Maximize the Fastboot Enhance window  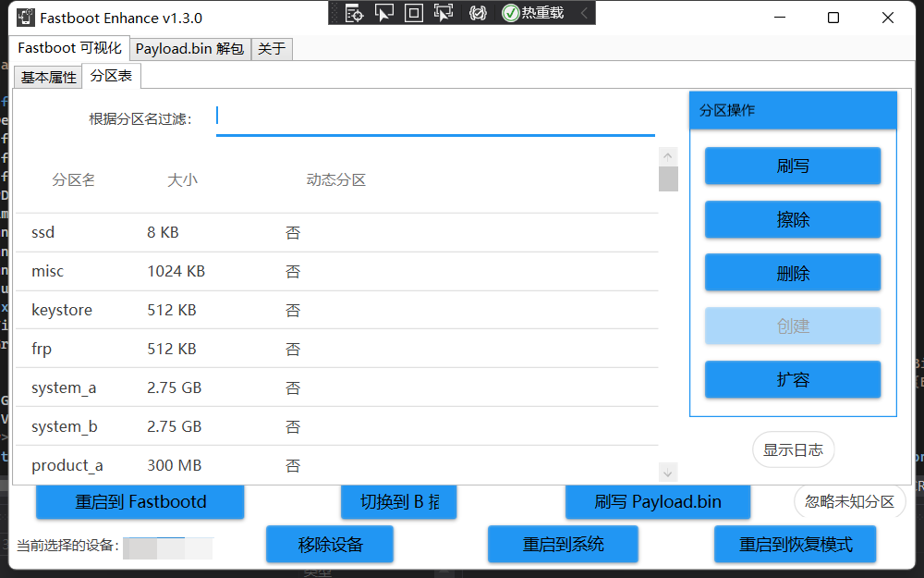tap(833, 18)
